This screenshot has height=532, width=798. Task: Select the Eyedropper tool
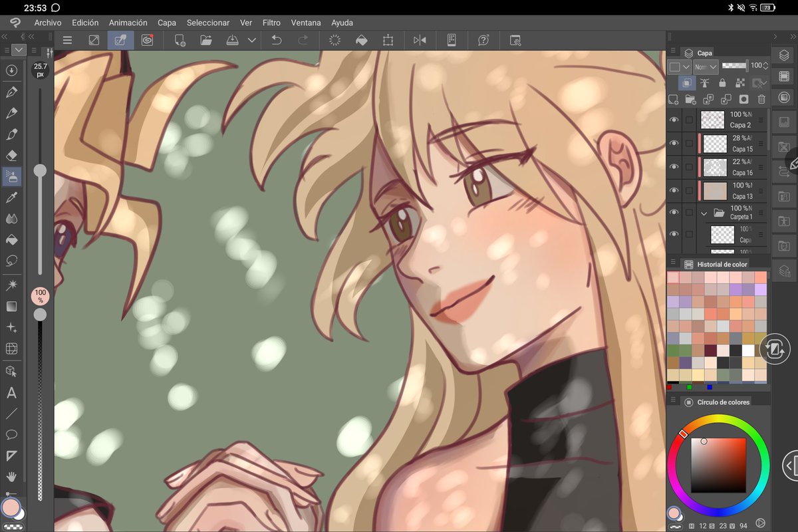11,198
